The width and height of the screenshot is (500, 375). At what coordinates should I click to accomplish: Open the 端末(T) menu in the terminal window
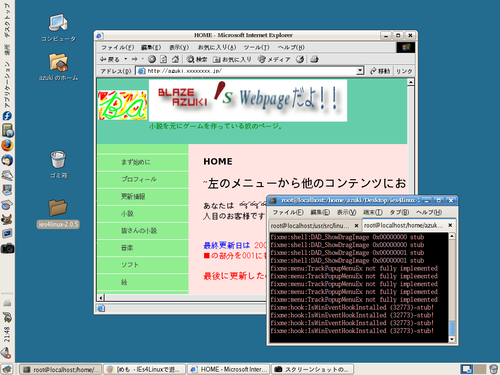[x=373, y=212]
